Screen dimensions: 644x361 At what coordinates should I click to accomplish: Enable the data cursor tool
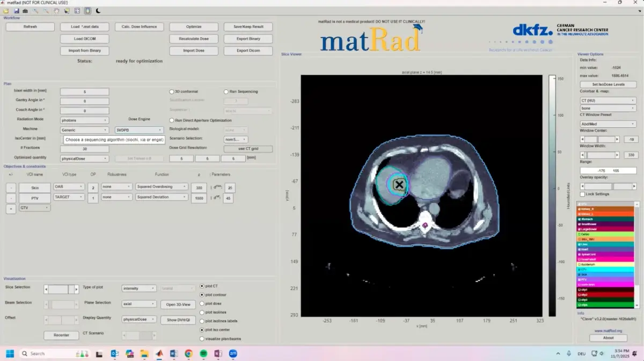point(67,11)
